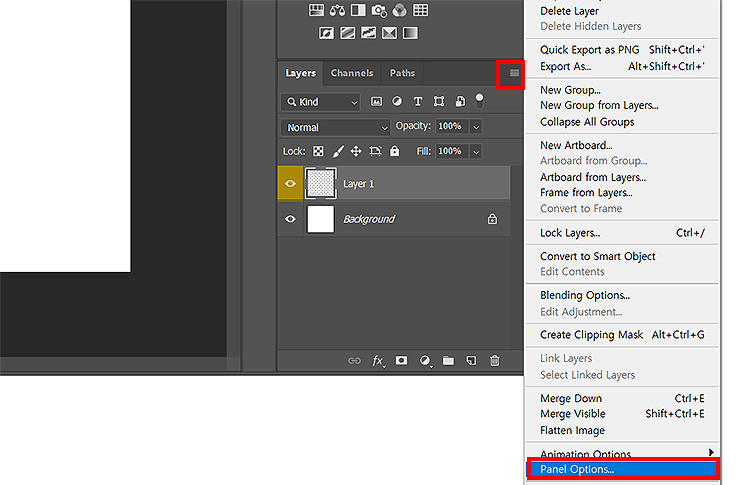Add a Selective Color adjustment

(389, 33)
